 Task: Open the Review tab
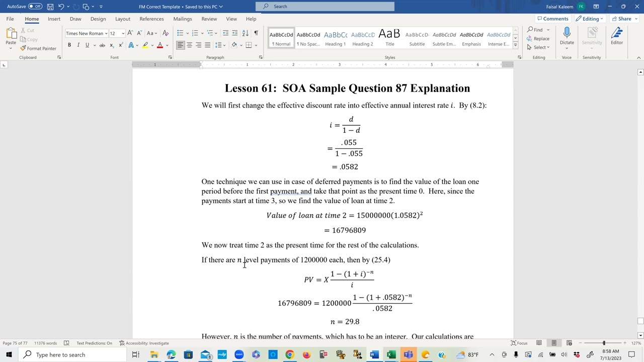209,19
